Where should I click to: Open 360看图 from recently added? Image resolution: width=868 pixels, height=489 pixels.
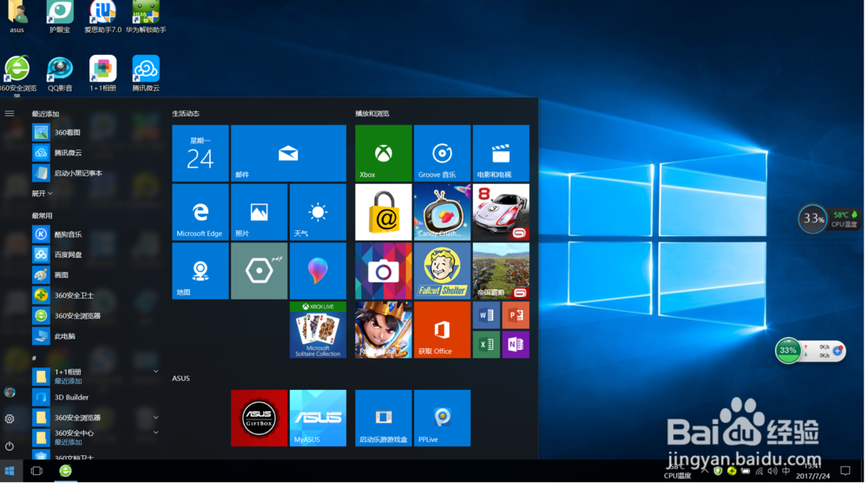click(97, 133)
